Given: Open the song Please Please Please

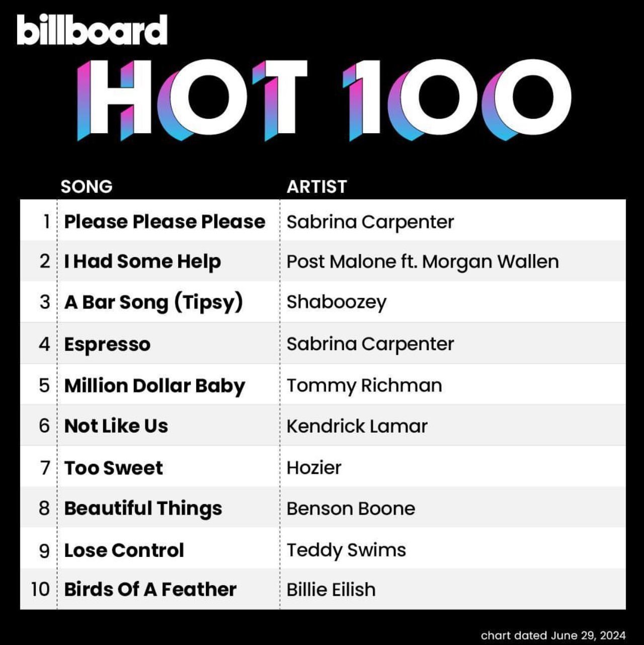Looking at the screenshot, I should (165, 221).
